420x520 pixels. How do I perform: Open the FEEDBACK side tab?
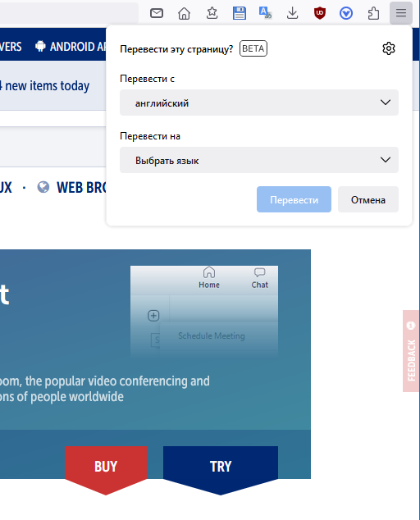tap(411, 351)
